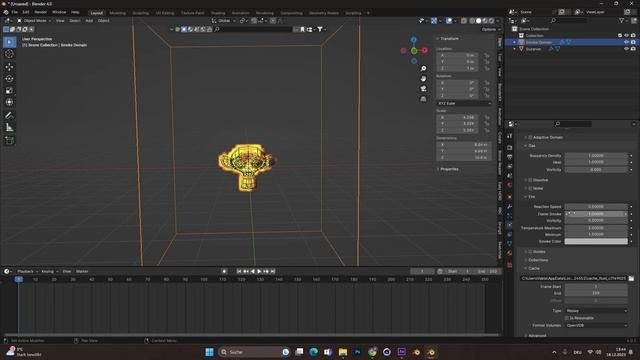Open the Edit menu
Screen dimensions: 640x360
point(26,12)
